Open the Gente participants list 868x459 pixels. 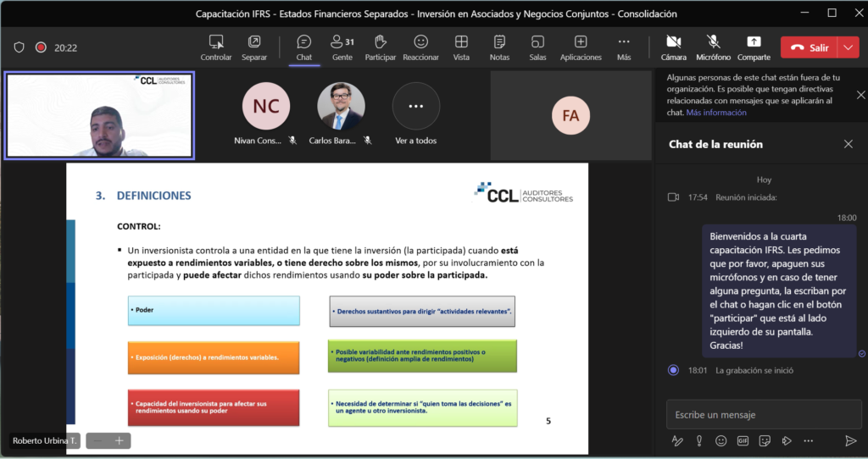(342, 47)
